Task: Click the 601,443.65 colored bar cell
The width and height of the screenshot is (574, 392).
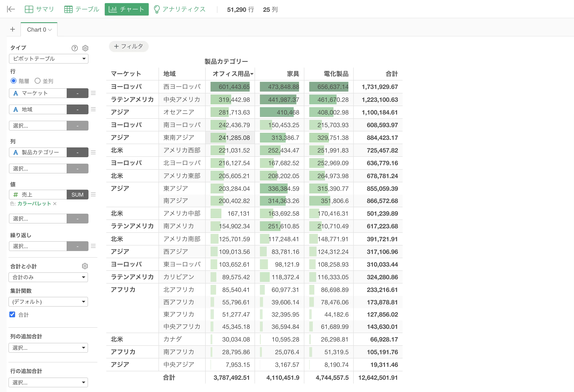Action: pyautogui.click(x=230, y=87)
